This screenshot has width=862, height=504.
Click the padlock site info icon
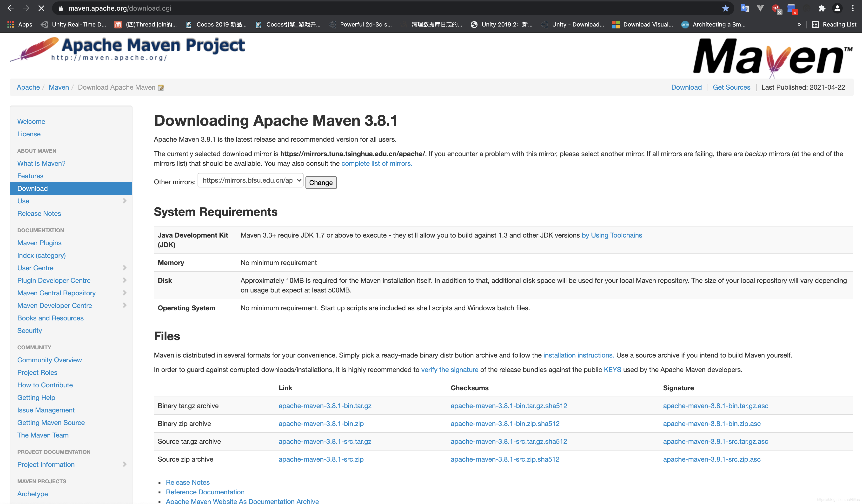point(61,8)
